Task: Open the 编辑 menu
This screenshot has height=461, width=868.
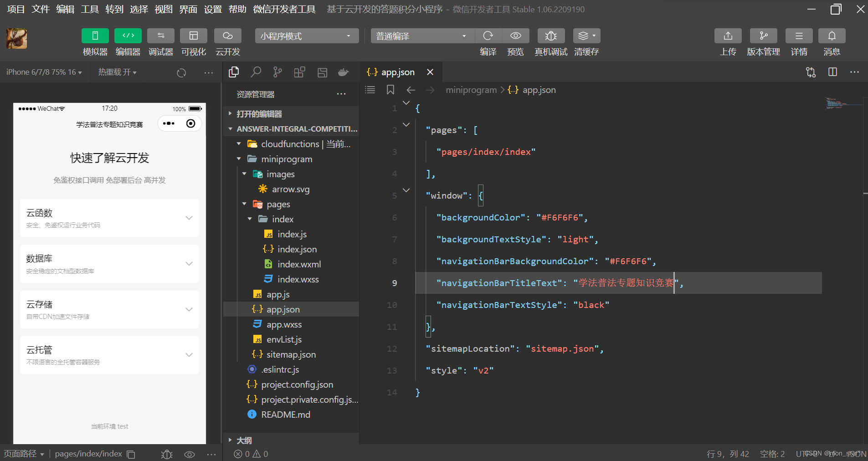Action: click(x=65, y=9)
